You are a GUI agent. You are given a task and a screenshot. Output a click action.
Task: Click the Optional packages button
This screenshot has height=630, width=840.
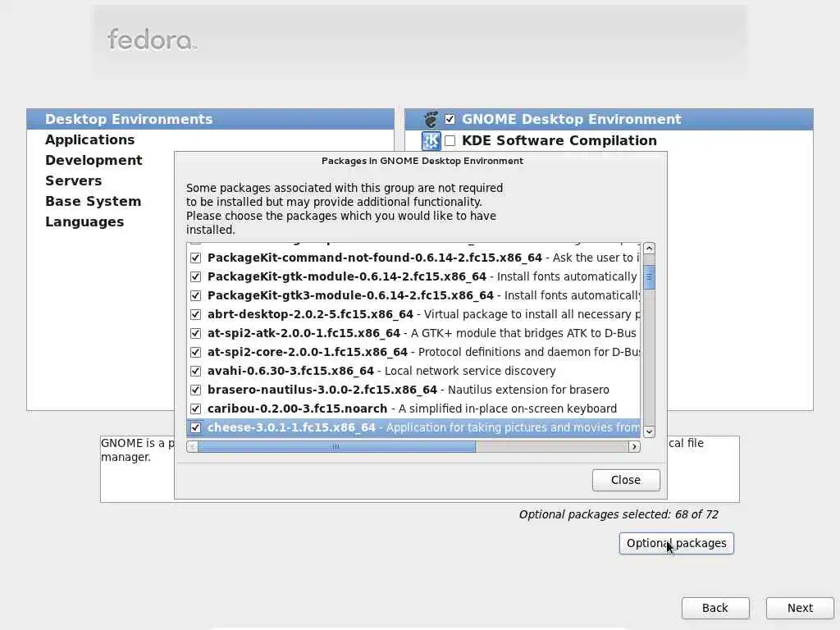[676, 543]
